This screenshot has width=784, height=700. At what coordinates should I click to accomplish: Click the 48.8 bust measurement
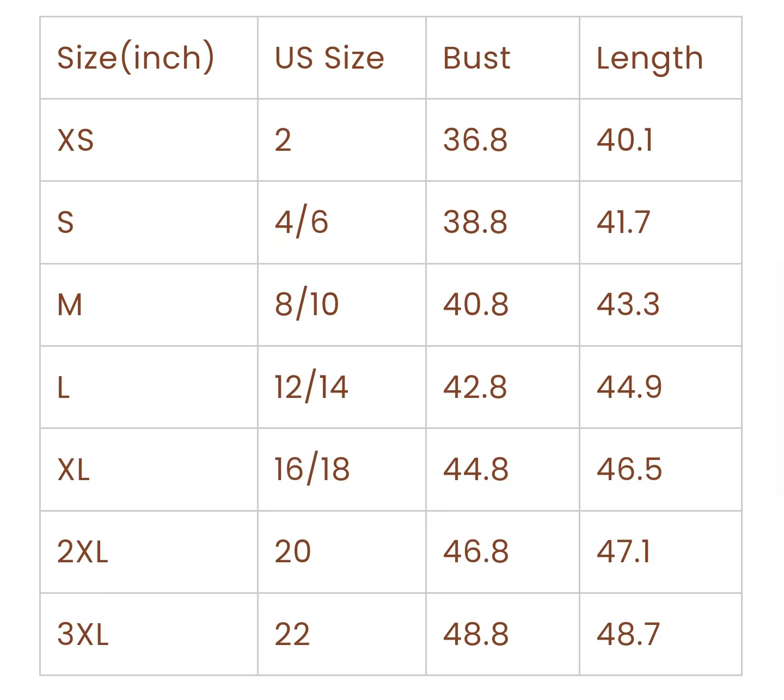point(475,634)
